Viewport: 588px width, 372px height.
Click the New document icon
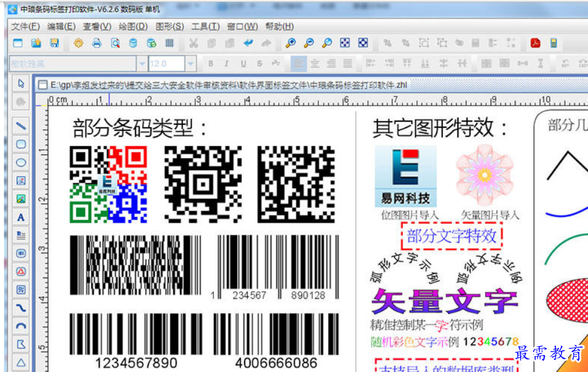coord(17,43)
